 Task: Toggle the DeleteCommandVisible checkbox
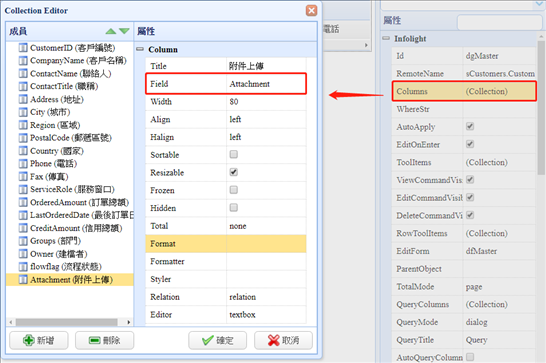point(470,215)
